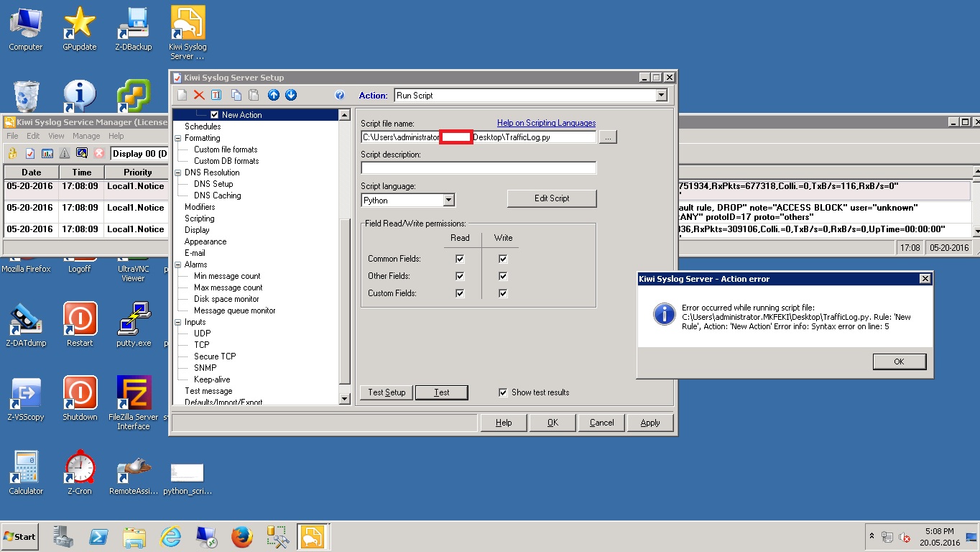Open the Manage menu in Service Manager
The image size is (980, 552).
pyautogui.click(x=86, y=136)
